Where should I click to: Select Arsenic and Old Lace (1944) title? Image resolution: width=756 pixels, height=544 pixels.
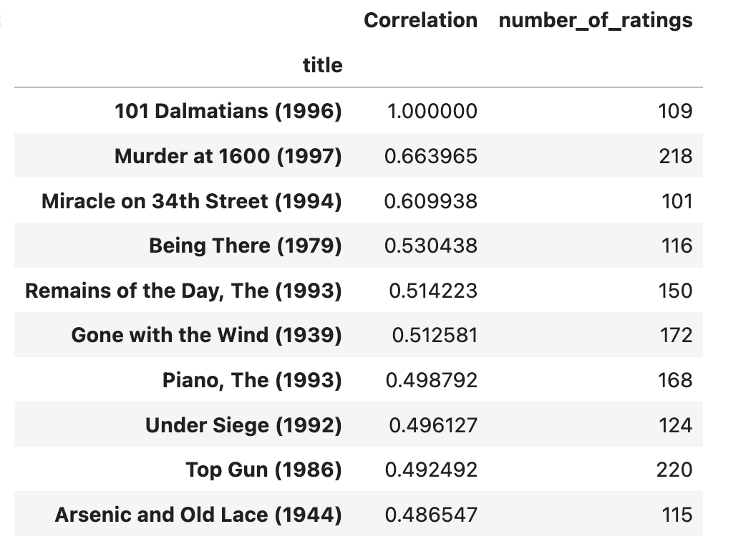click(x=198, y=515)
